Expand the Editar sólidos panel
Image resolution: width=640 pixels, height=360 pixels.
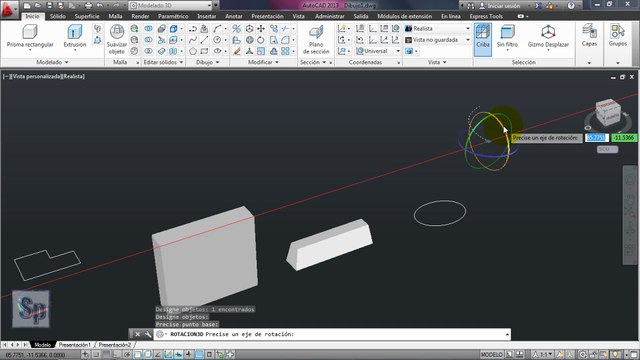pyautogui.click(x=164, y=62)
